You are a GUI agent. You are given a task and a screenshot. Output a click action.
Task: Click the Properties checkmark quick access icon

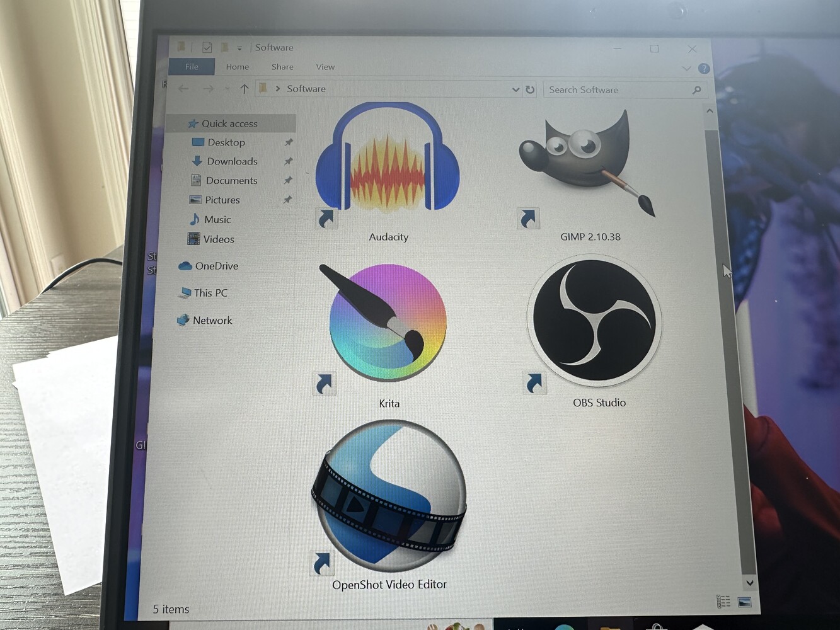point(207,47)
